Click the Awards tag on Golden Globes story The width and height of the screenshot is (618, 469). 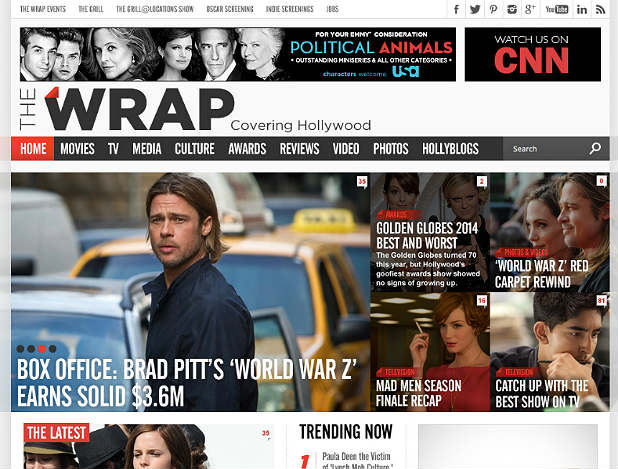pos(396,214)
